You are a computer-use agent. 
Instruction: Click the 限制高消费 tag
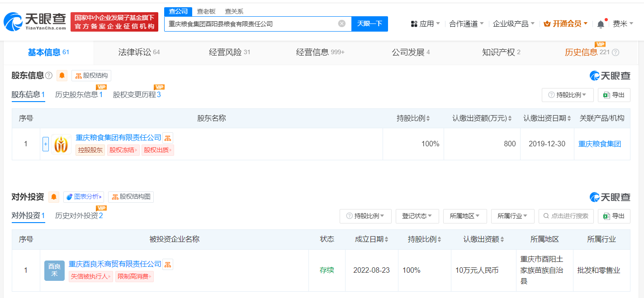pos(134,276)
